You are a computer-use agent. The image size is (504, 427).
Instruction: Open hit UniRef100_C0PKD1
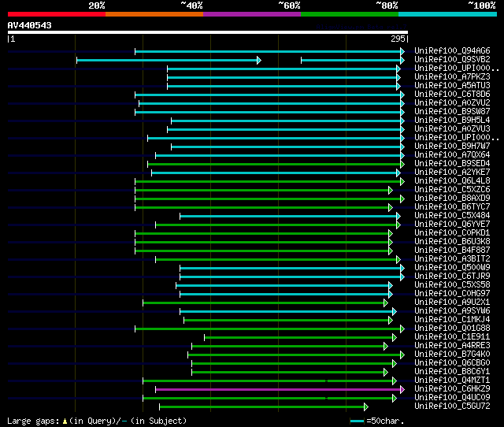[x=452, y=232]
